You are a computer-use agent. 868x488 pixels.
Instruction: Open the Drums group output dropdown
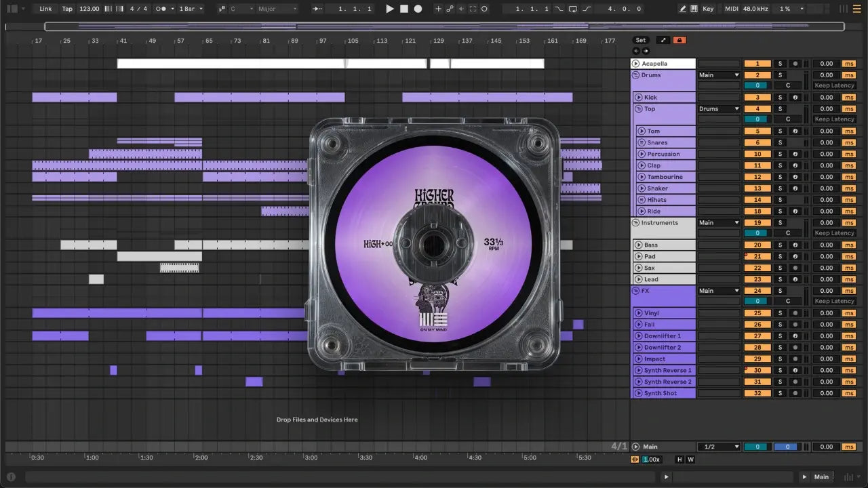pos(719,75)
